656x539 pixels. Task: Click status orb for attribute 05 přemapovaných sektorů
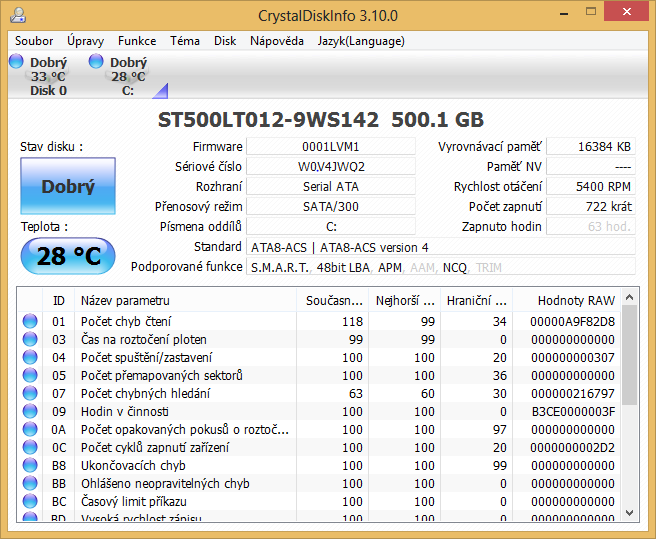(x=30, y=375)
